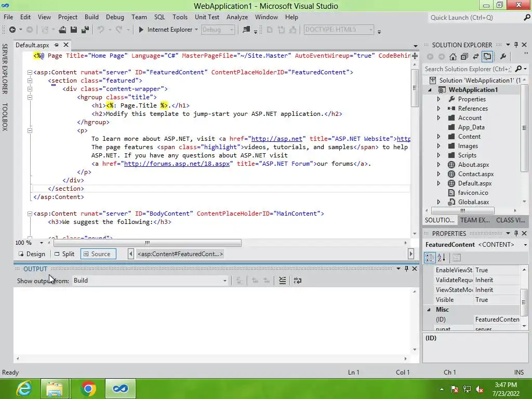Screen dimensions: 532x399
Task: Expand the Account folder
Action: pyautogui.click(x=438, y=118)
